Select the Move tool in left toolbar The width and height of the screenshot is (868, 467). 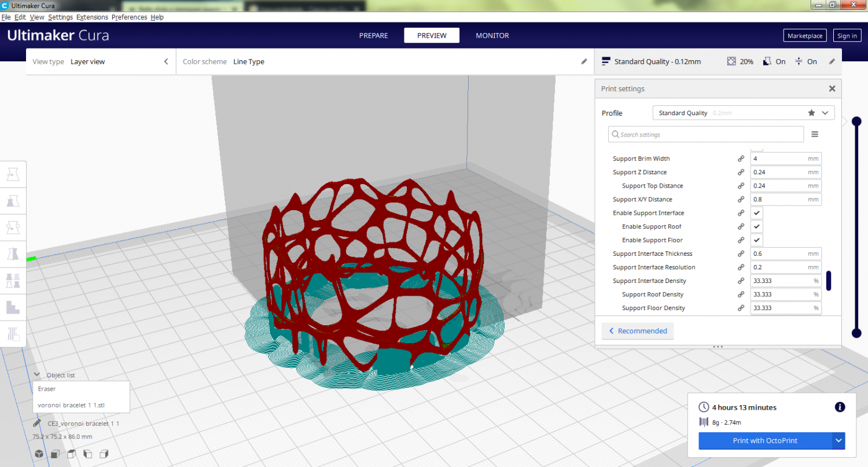13,174
